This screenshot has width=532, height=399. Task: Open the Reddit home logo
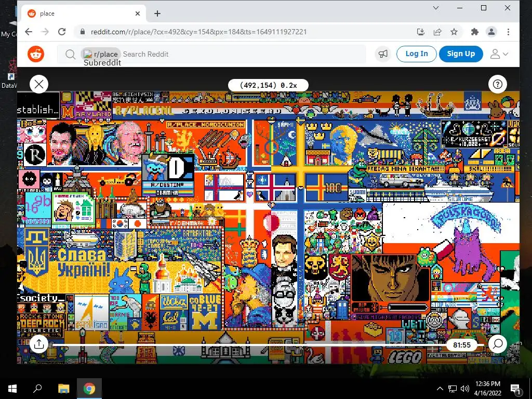coord(36,54)
